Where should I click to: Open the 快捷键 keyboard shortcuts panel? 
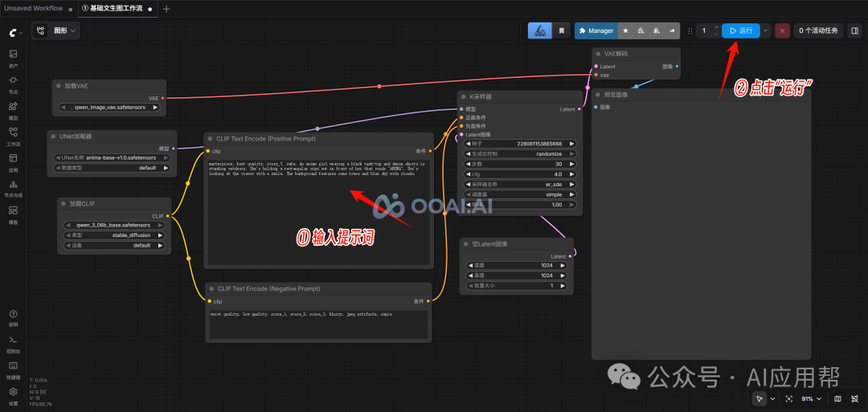click(13, 369)
